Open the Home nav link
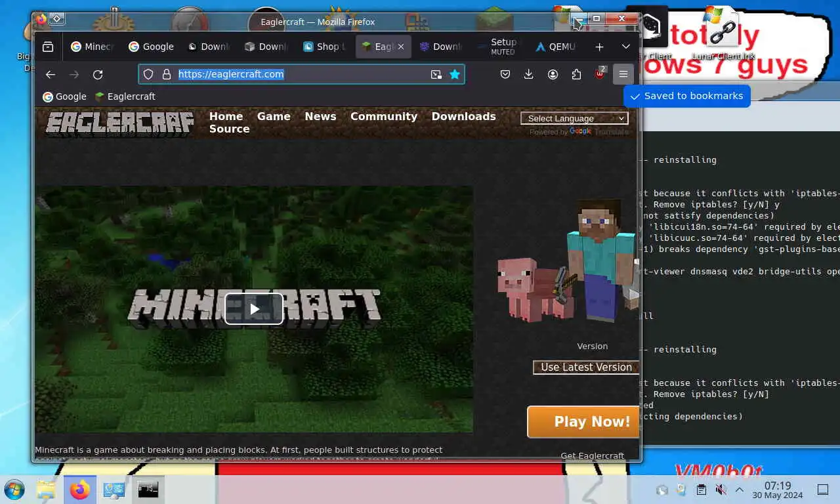This screenshot has height=504, width=840. coord(226,116)
